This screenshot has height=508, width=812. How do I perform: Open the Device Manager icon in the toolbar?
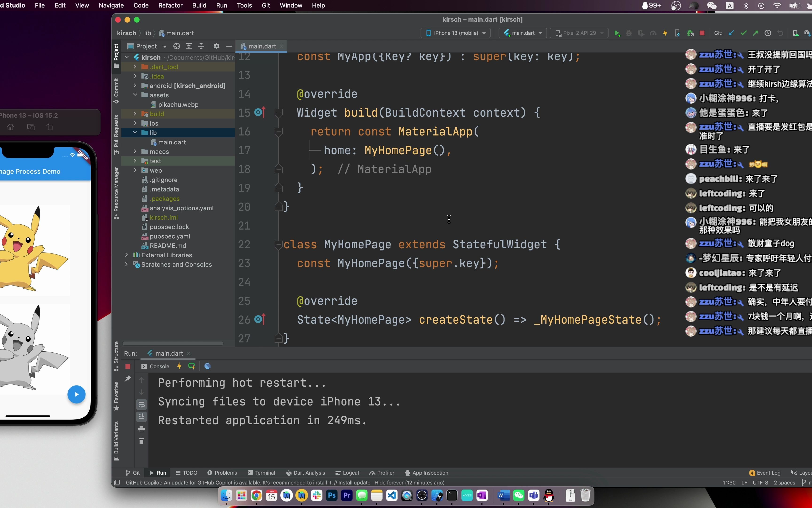point(795,33)
